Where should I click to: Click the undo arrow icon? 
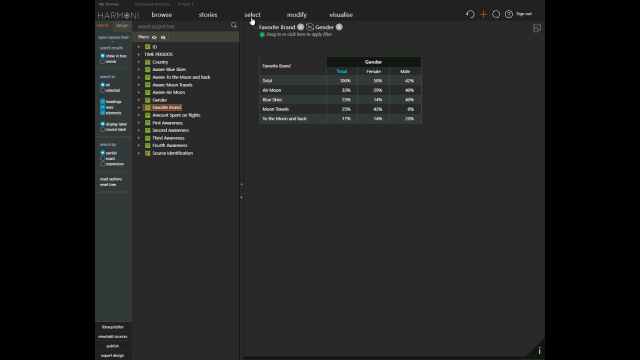[x=470, y=14]
